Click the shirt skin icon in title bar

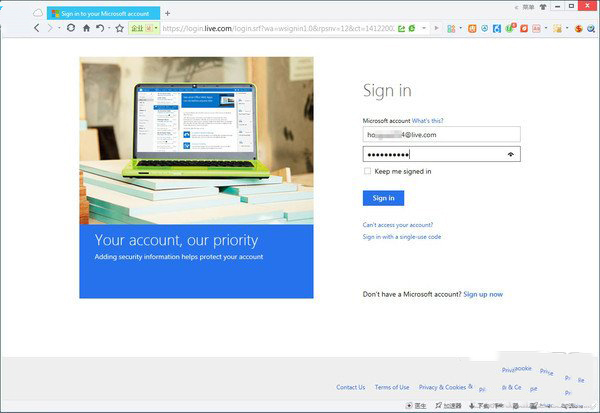point(543,7)
